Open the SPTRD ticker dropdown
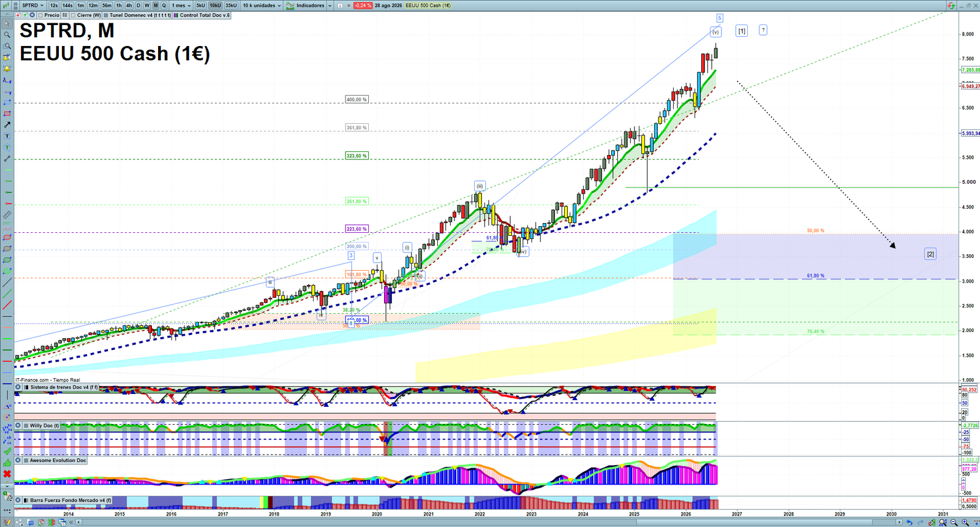Screen dimensions: 980x527 (33, 6)
